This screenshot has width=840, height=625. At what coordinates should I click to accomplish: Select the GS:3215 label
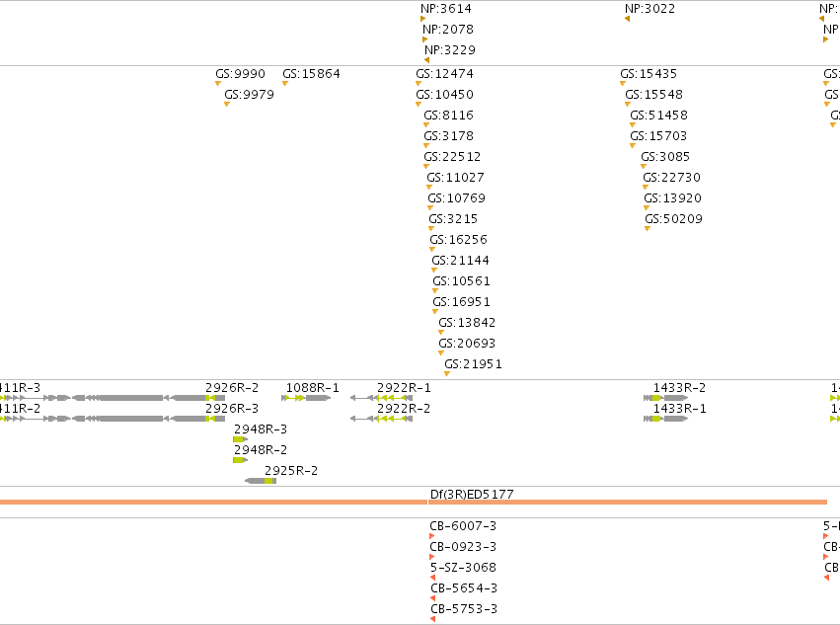[x=453, y=219]
